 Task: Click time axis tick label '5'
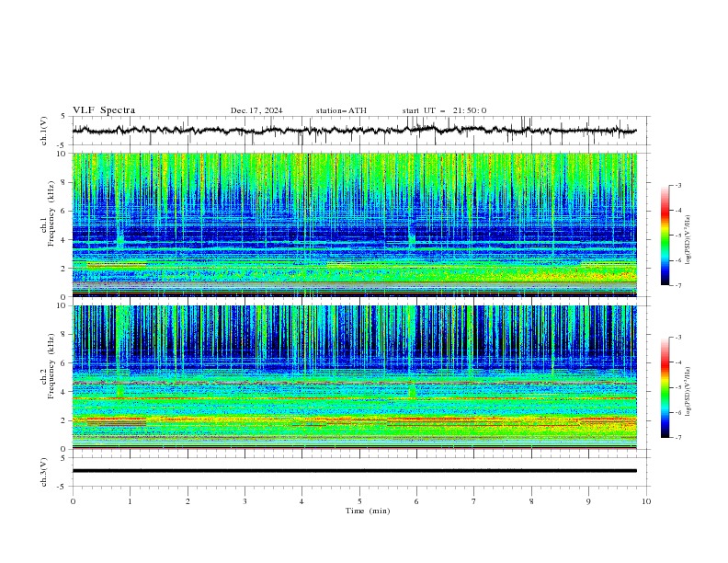click(x=359, y=501)
